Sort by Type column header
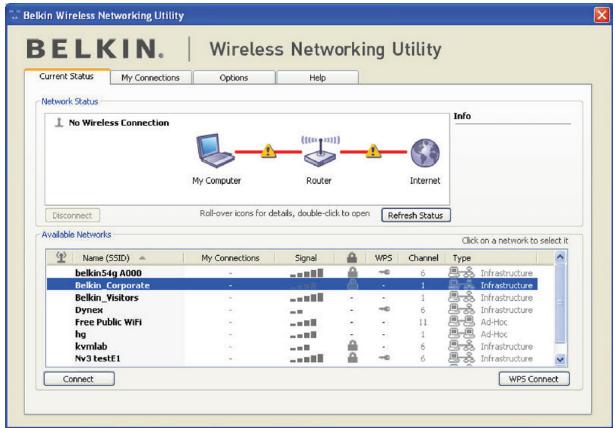The height and width of the screenshot is (428, 615). pos(492,258)
